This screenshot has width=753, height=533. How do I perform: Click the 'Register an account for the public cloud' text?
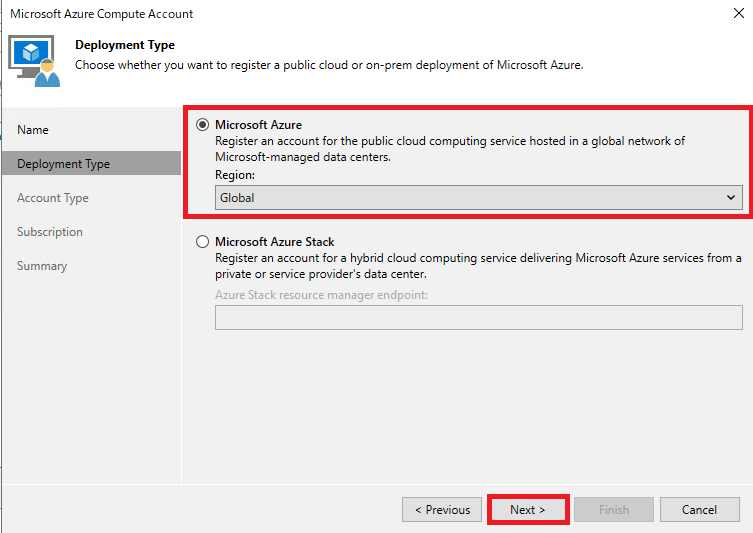click(x=450, y=149)
